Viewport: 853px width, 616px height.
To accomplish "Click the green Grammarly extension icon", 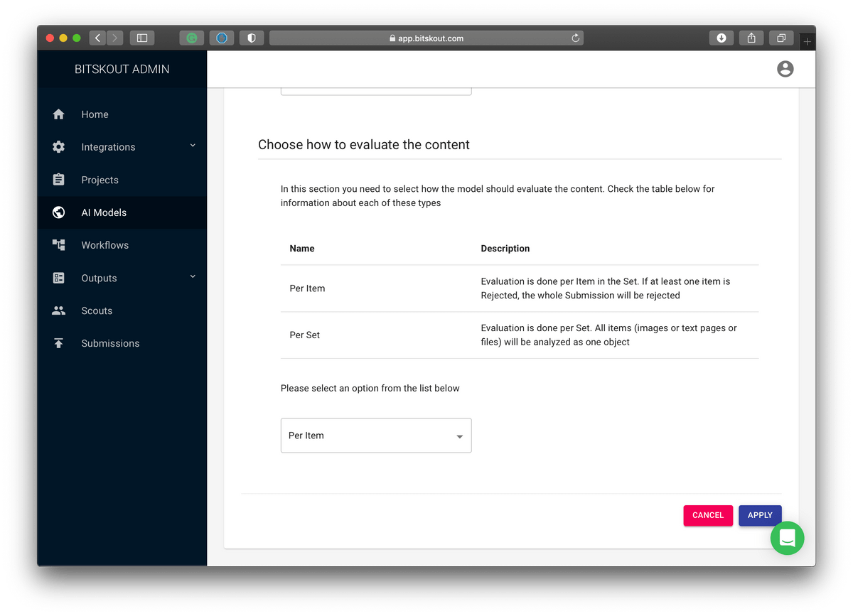I will pyautogui.click(x=192, y=38).
